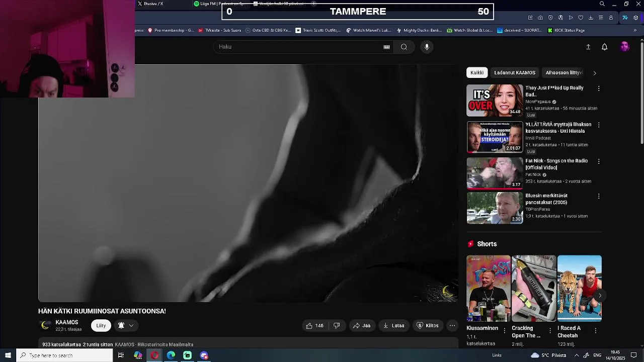
Task: Open the Opera ad blocker shield icon
Action: coord(550,18)
